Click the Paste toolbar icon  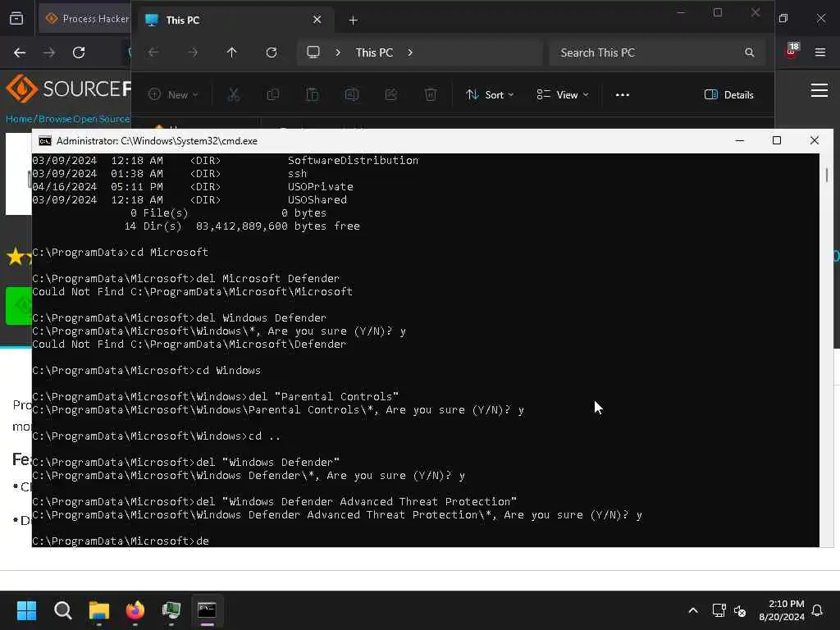(x=313, y=95)
